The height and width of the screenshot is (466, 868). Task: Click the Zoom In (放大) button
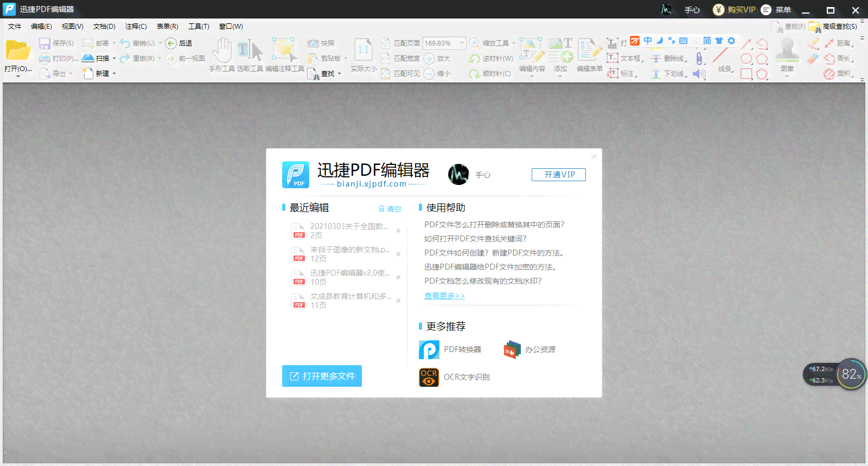[x=437, y=58]
